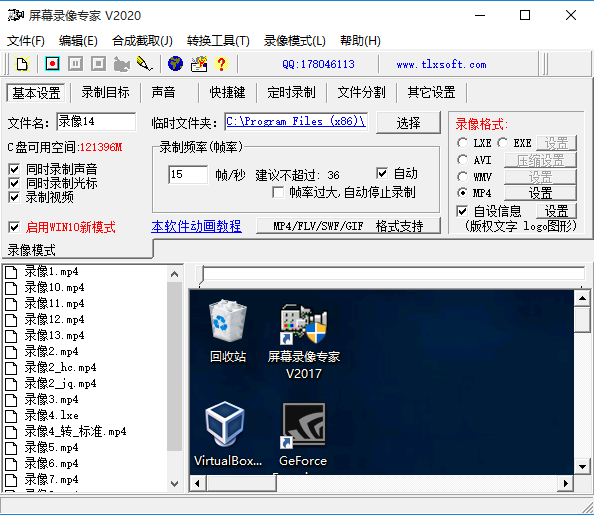The height and width of the screenshot is (515, 594).
Task: Select AVI recording format
Action: 462,160
